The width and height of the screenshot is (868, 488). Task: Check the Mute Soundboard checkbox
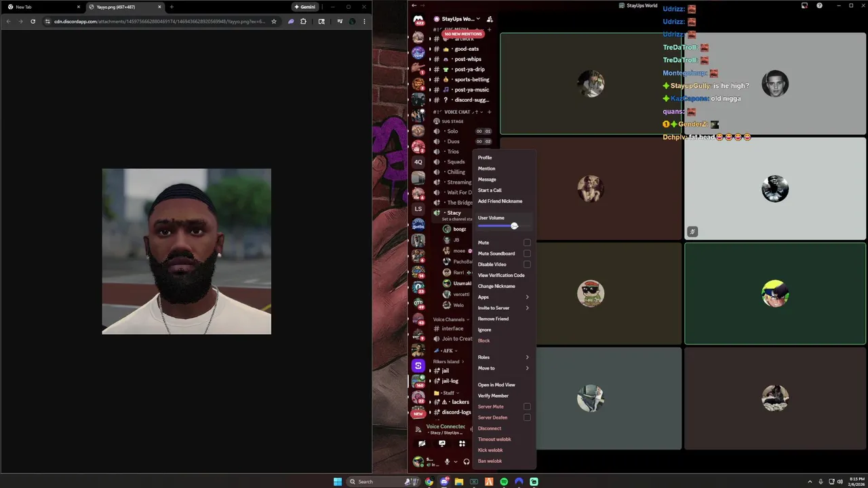coord(527,253)
